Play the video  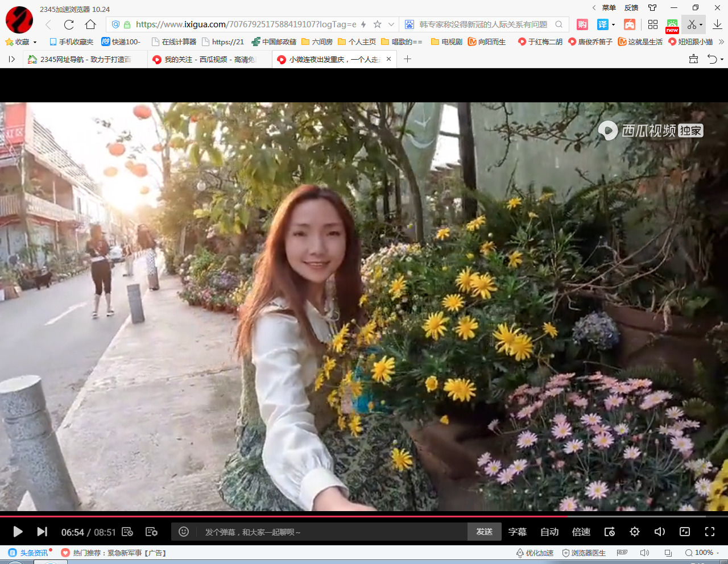point(18,532)
